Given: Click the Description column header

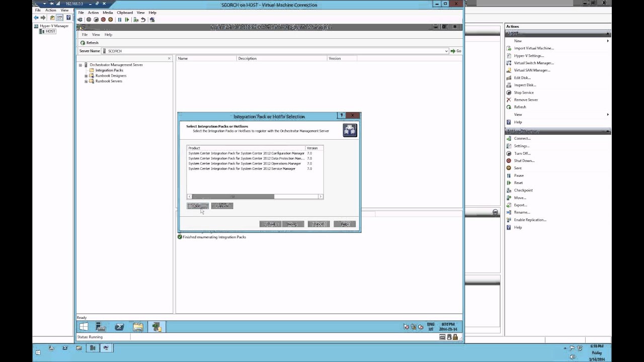Looking at the screenshot, I should (282, 58).
